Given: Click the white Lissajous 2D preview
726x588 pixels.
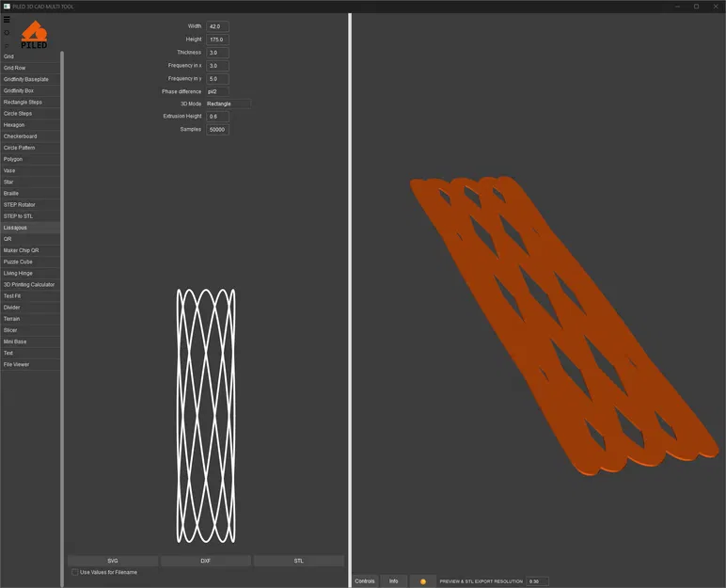Looking at the screenshot, I should [x=206, y=416].
